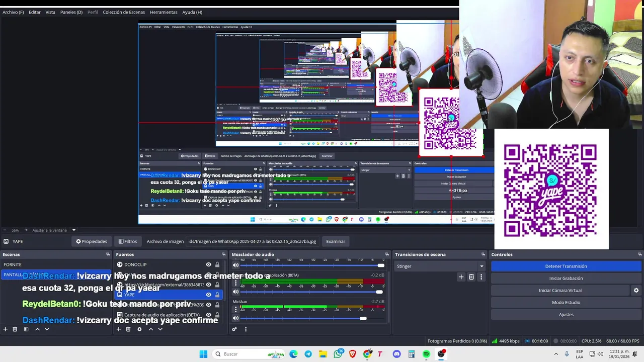
Task: Zoom in preview with plus icon
Action: 26,230
